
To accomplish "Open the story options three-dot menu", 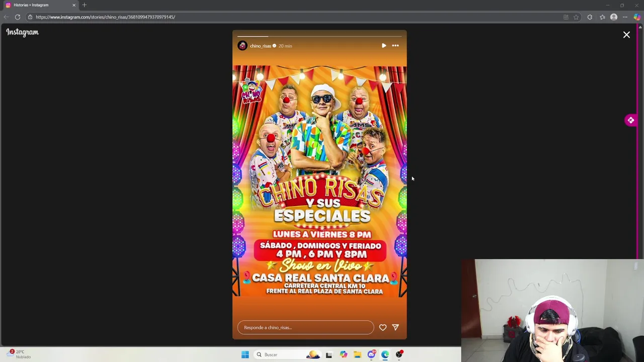I will 395,46.
